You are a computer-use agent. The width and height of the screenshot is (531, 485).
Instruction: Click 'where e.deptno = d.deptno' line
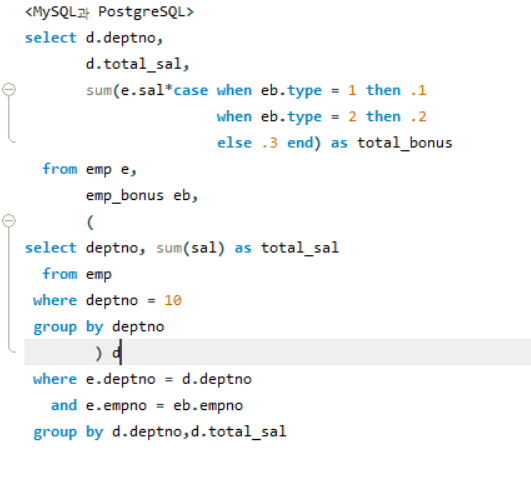click(x=143, y=379)
